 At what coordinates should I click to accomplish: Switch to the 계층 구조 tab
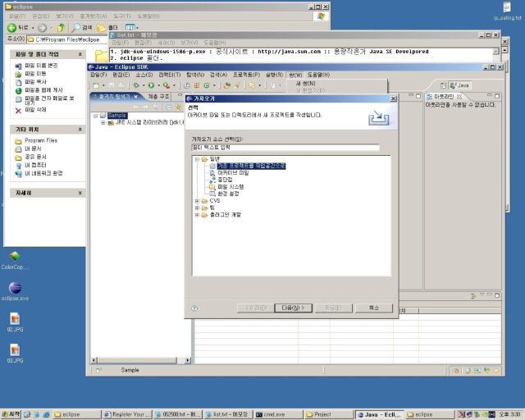(159, 97)
